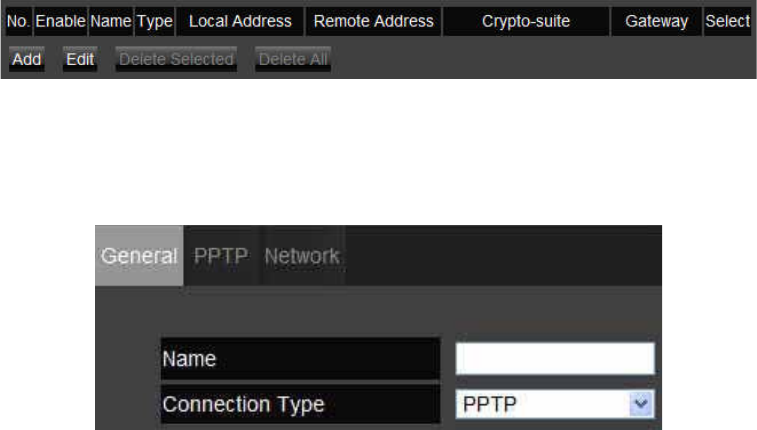
Task: Click the Gateway column header
Action: point(657,21)
